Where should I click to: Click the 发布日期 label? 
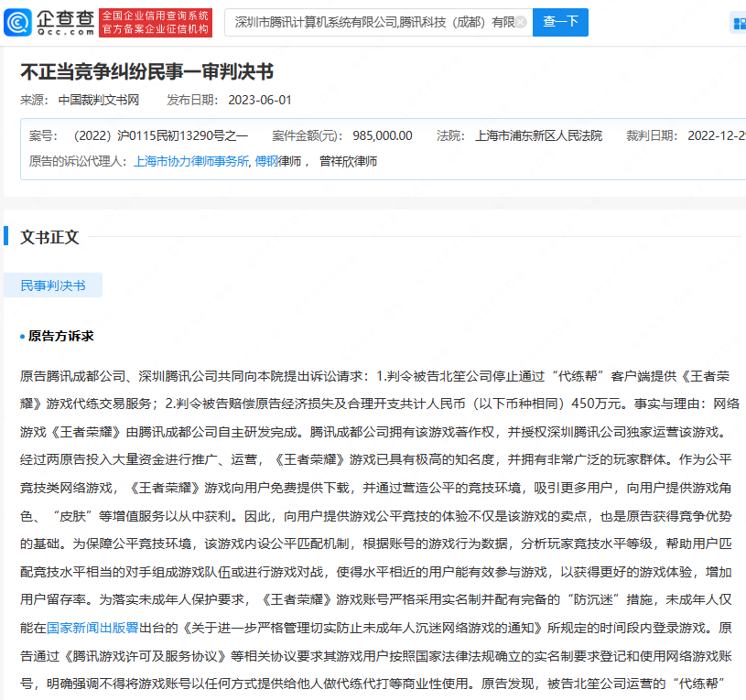click(x=192, y=101)
